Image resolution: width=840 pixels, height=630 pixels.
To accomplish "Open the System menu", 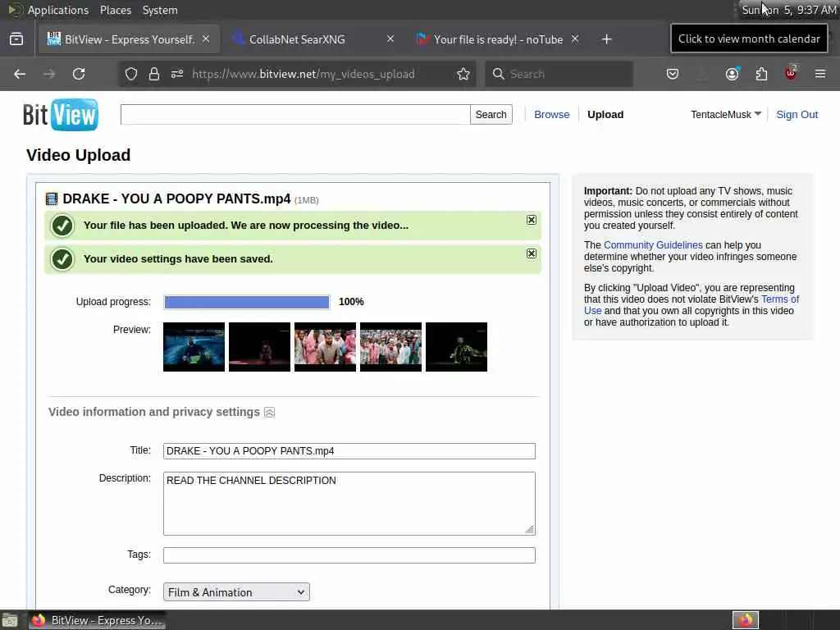I will tap(160, 10).
